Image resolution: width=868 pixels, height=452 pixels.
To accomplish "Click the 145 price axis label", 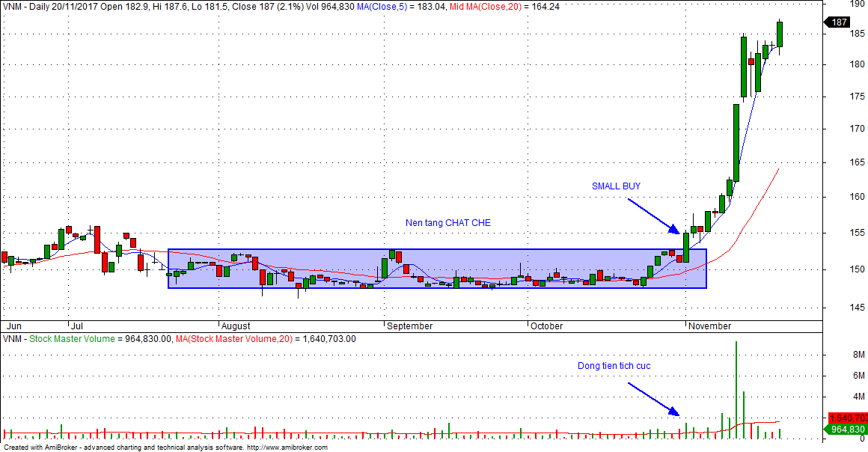I will click(x=857, y=308).
